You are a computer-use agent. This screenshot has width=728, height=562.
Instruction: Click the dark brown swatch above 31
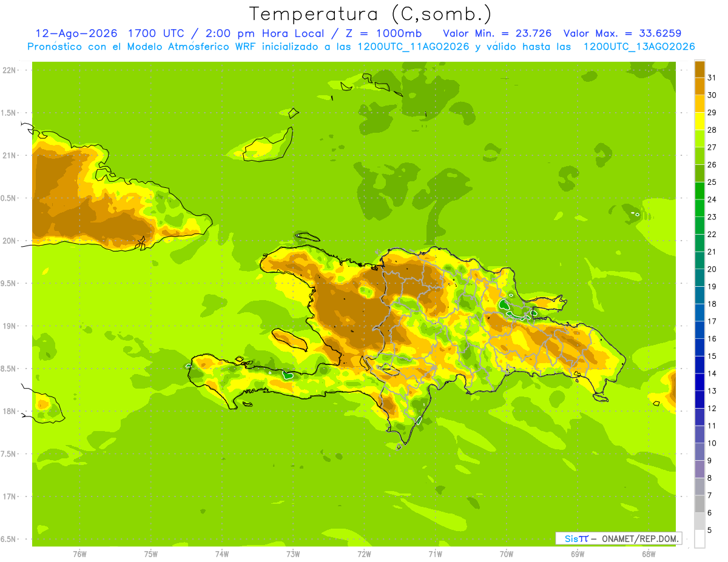[x=700, y=69]
